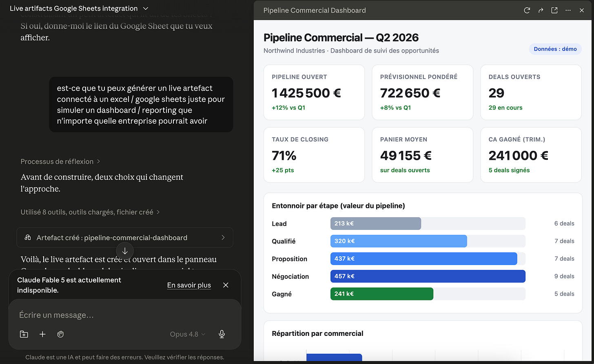Viewport: 594px width, 364px height.
Task: Dismiss the Claude Fable 5 unavailable notice
Action: [x=226, y=285]
